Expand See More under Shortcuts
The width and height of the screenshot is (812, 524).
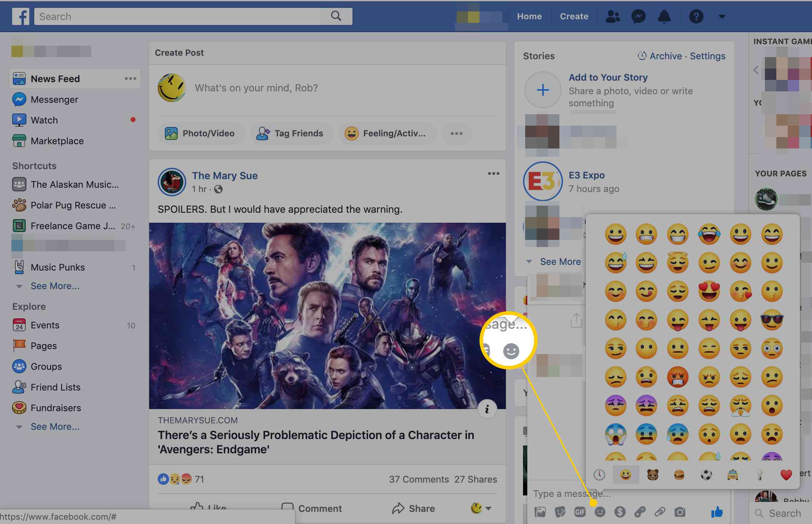click(x=55, y=286)
